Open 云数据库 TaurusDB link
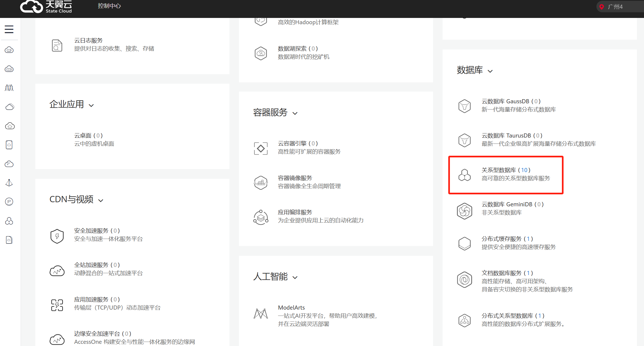The image size is (644, 346). pos(512,136)
